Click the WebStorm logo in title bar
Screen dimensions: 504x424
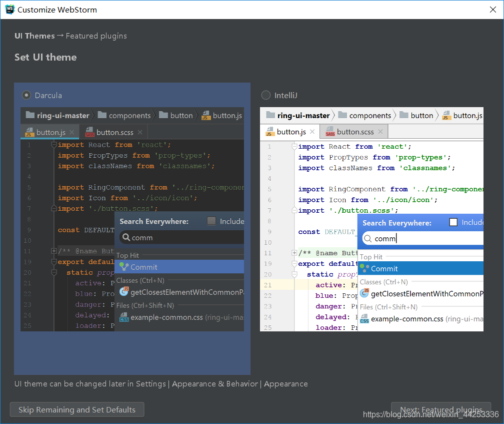tap(9, 10)
